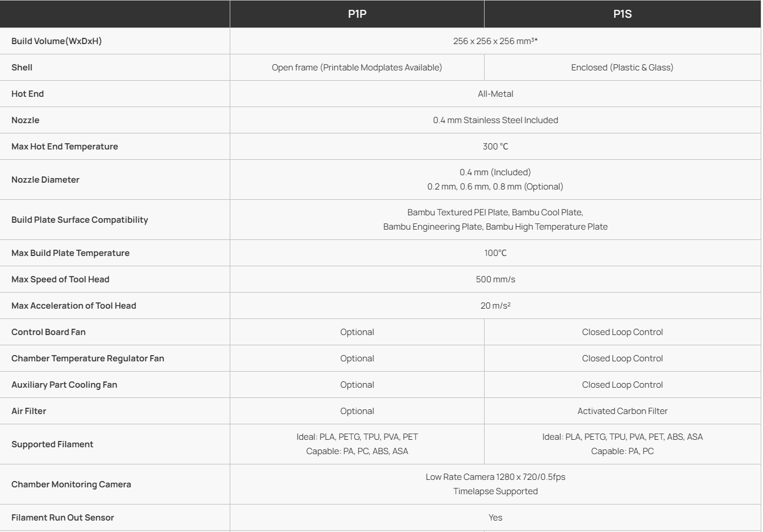Select the Build Volume(WxDxH) row label
The width and height of the screenshot is (763, 532).
pyautogui.click(x=57, y=41)
